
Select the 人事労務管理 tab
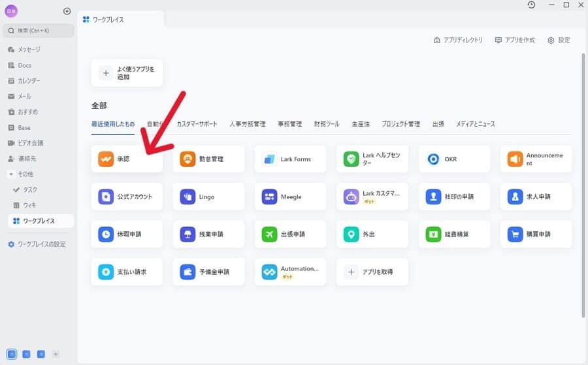[x=248, y=123]
